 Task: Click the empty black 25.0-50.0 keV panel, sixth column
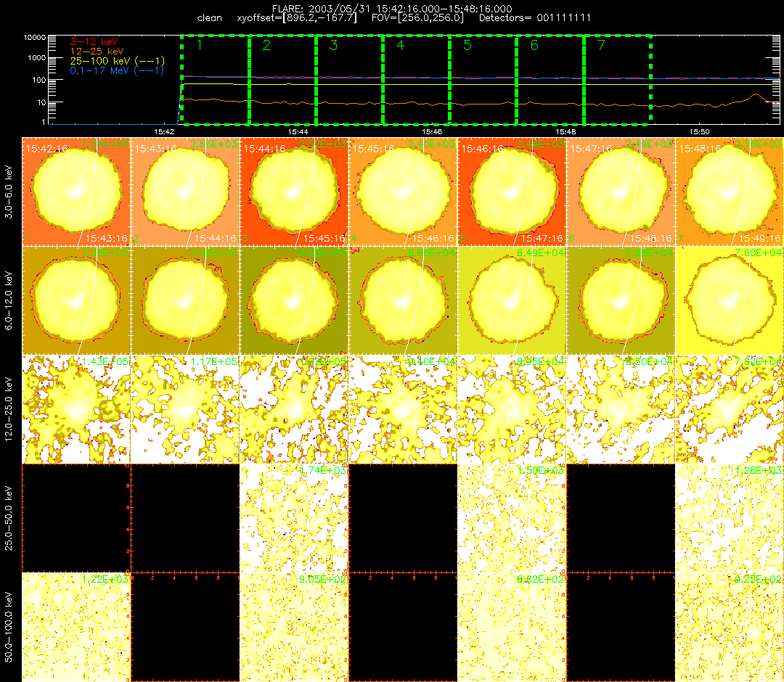pyautogui.click(x=621, y=518)
